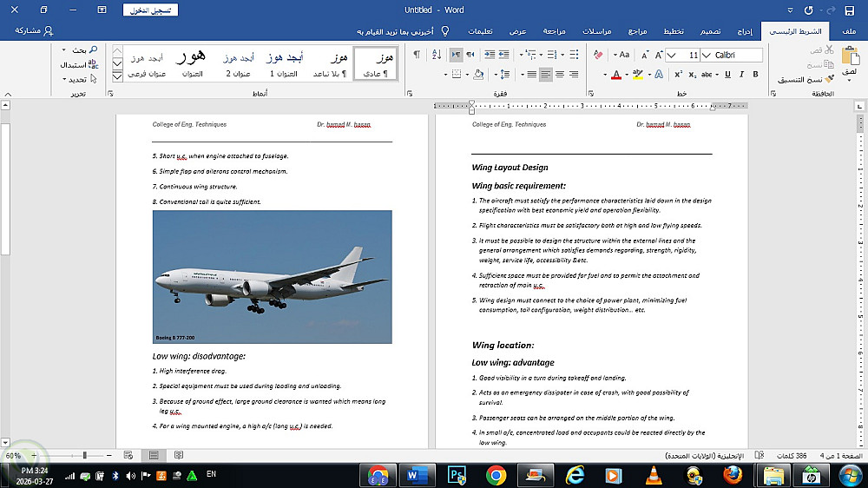Open the Calibri font name dropdown
The image size is (868, 488).
pyautogui.click(x=707, y=56)
